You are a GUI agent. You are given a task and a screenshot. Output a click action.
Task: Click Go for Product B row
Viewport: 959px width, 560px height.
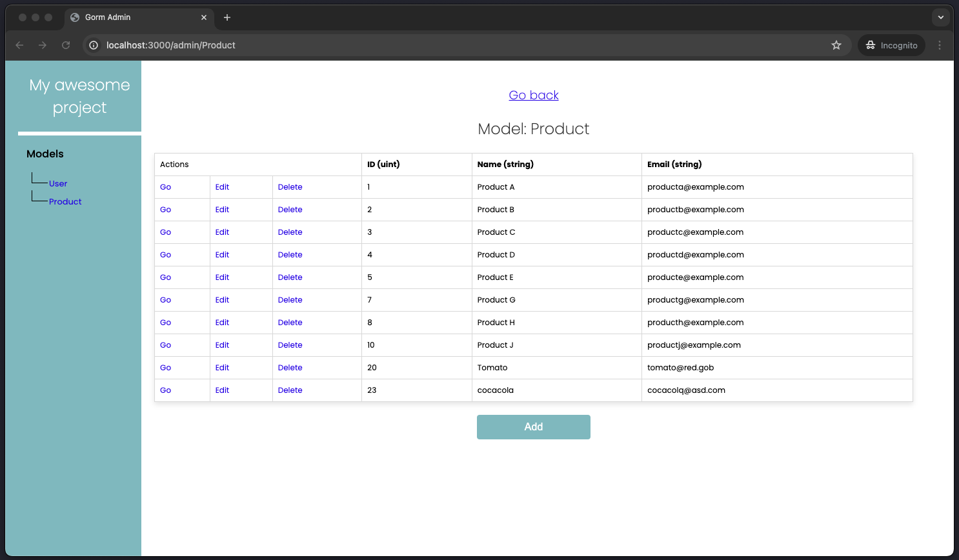coord(166,210)
